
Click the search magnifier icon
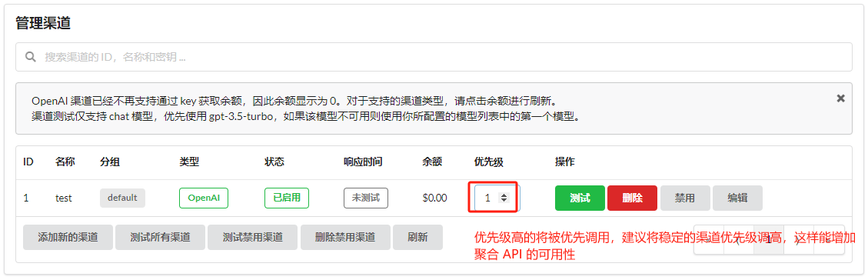(31, 56)
